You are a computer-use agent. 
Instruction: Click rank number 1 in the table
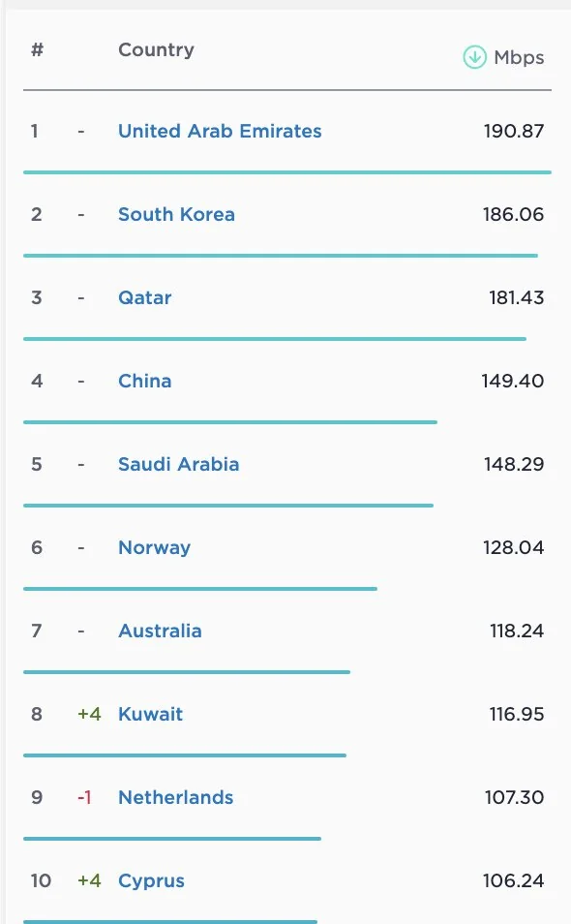click(35, 131)
